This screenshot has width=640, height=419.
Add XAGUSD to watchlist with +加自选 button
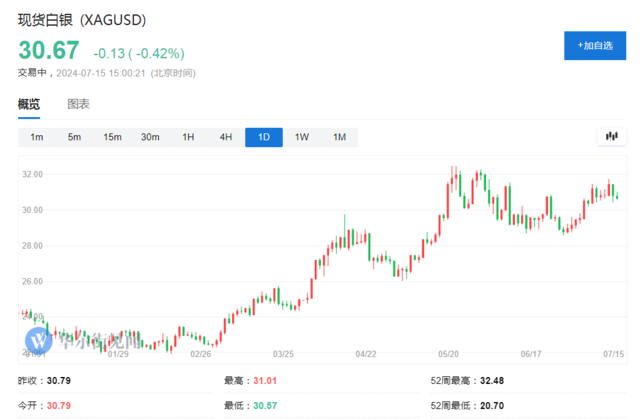[595, 46]
